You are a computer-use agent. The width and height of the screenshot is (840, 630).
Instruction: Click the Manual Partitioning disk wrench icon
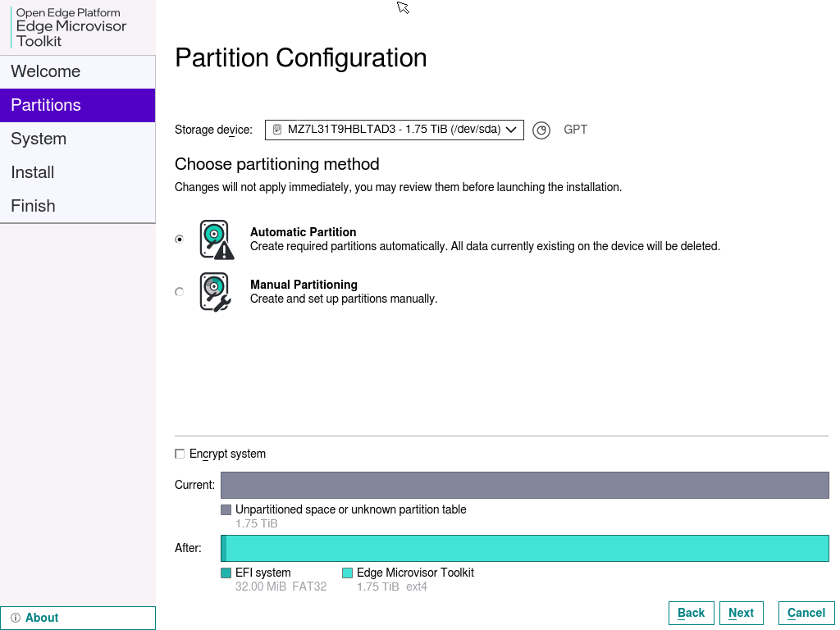pos(215,292)
